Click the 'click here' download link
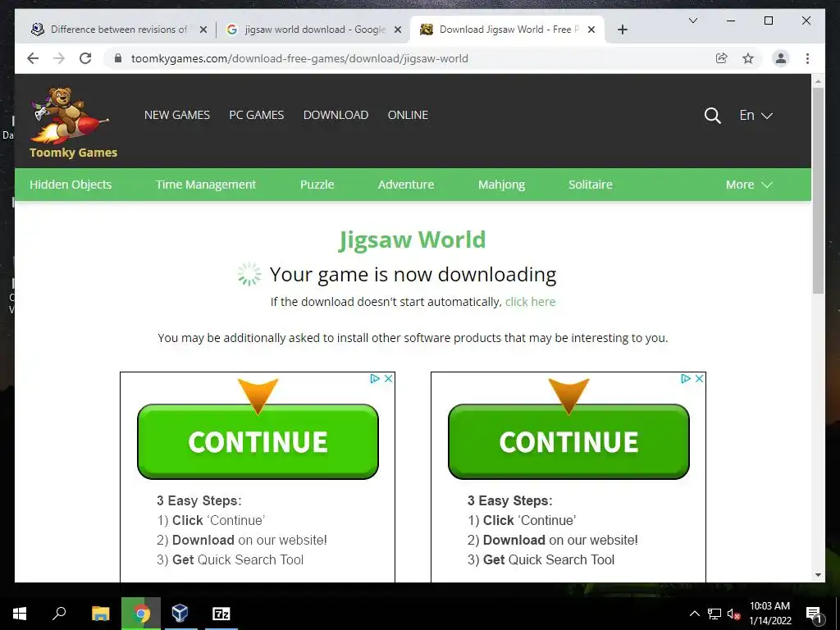 pos(530,302)
